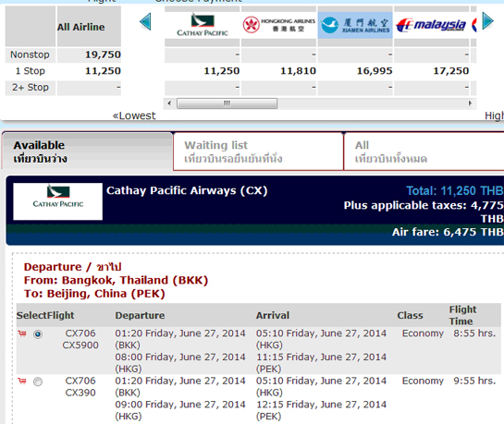Click flight number CX5900
The image size is (504, 424).
pos(80,345)
